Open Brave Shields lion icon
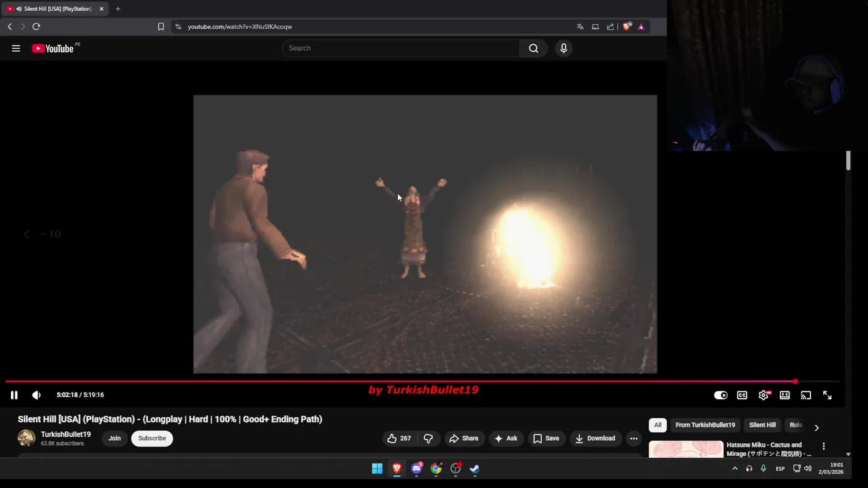 coord(627,26)
